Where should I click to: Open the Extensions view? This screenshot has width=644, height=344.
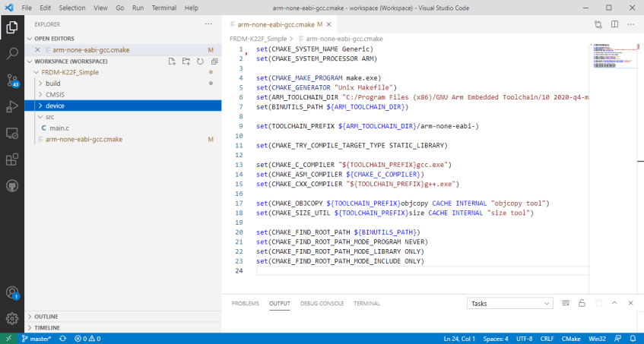coord(12,159)
